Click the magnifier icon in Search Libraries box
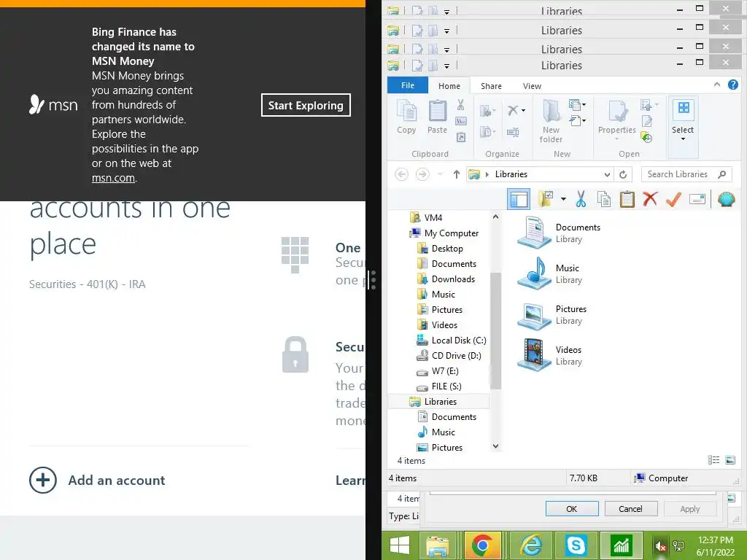Viewport: 747px width, 560px height. 722,174
